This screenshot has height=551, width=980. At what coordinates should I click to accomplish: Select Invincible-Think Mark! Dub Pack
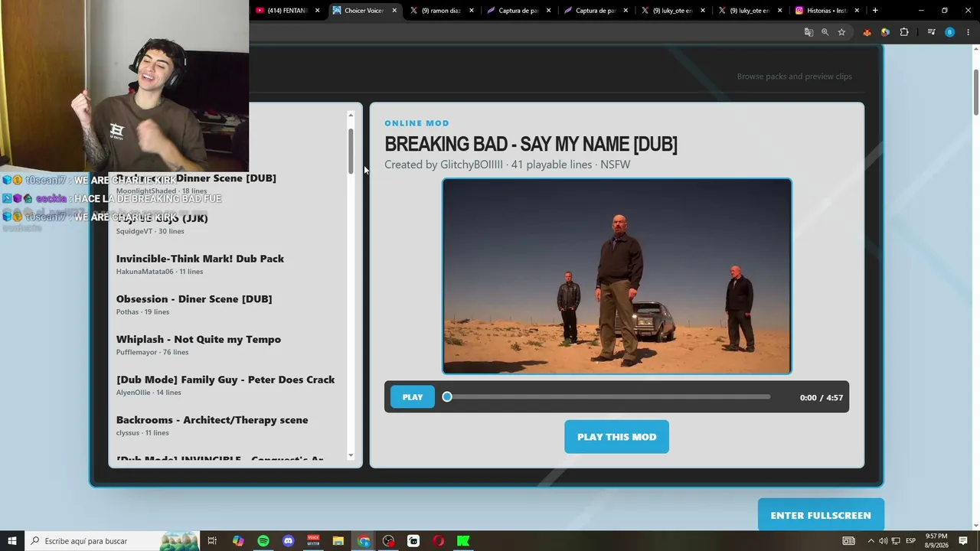226,264
